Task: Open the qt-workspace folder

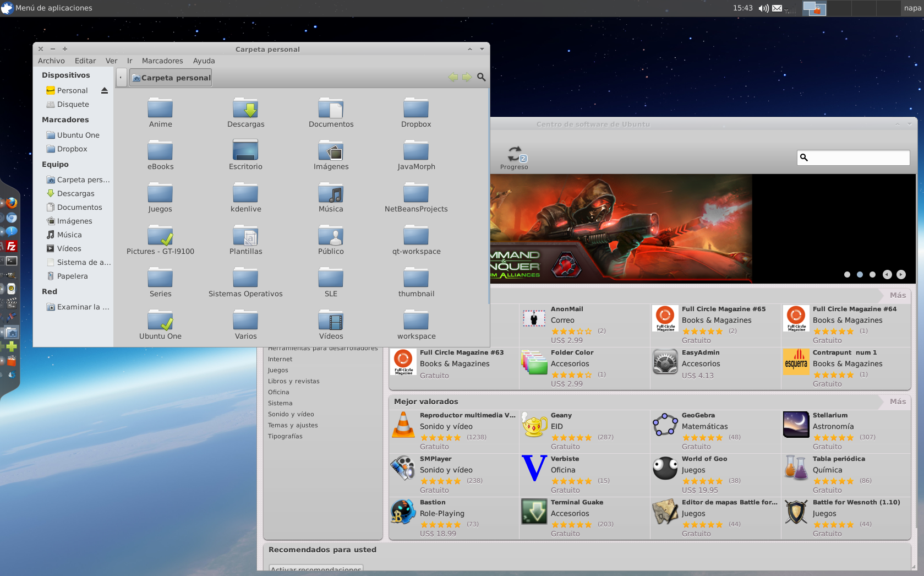Action: pos(416,240)
